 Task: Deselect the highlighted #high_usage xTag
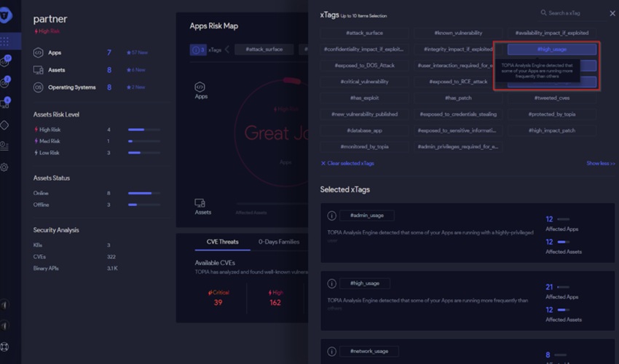pyautogui.click(x=551, y=50)
